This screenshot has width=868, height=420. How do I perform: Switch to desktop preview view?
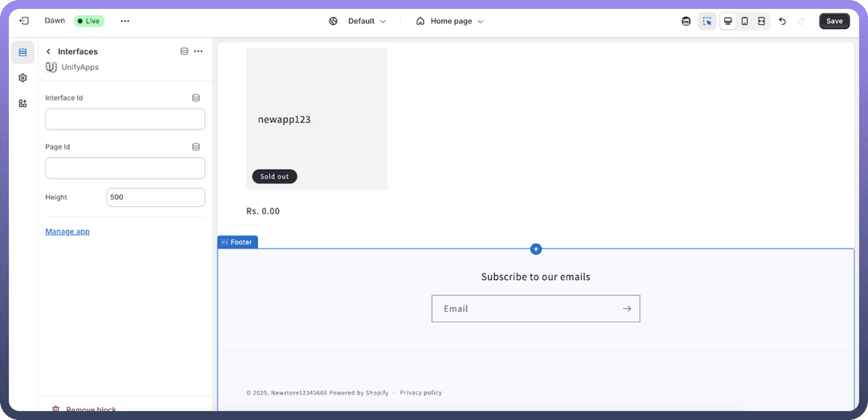[x=728, y=21]
